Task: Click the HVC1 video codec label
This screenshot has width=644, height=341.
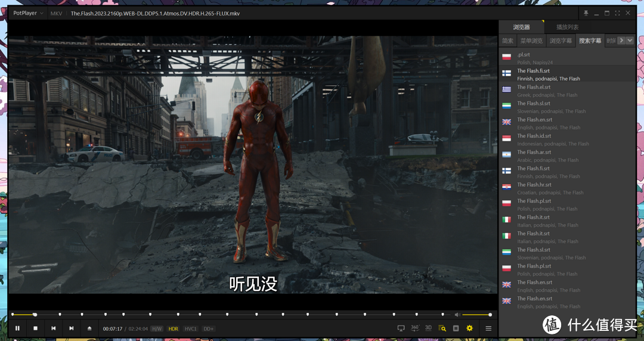Action: (191, 328)
